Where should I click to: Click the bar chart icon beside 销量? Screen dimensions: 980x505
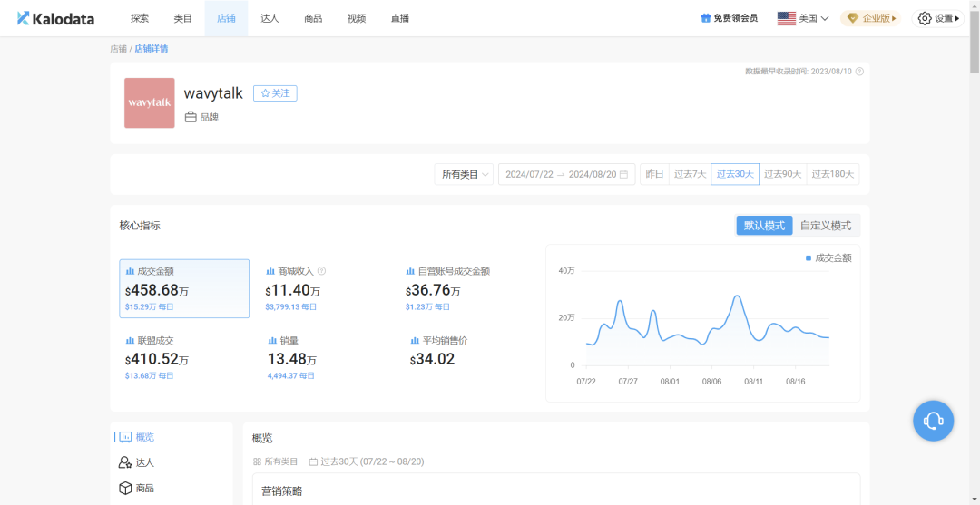272,341
